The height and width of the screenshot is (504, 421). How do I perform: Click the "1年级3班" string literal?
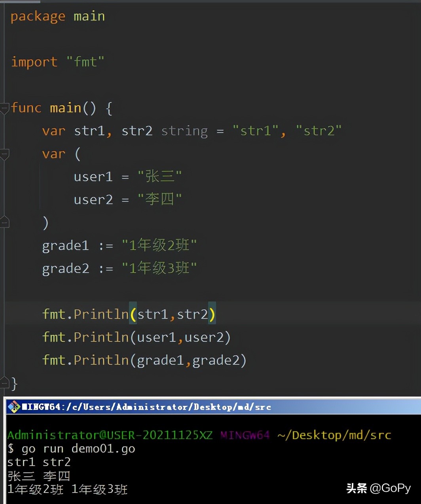pos(159,268)
